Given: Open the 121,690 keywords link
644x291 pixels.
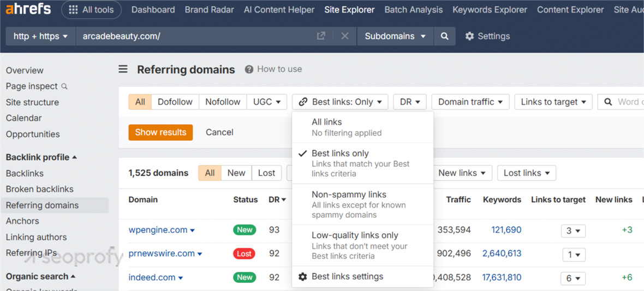Looking at the screenshot, I should point(506,230).
